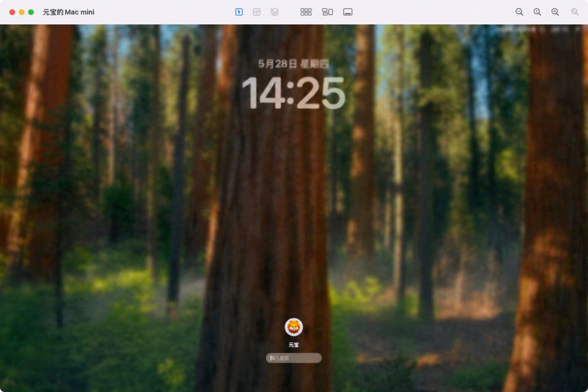Click the 元宝 username label
Viewport: 588px width, 392px height.
293,345
